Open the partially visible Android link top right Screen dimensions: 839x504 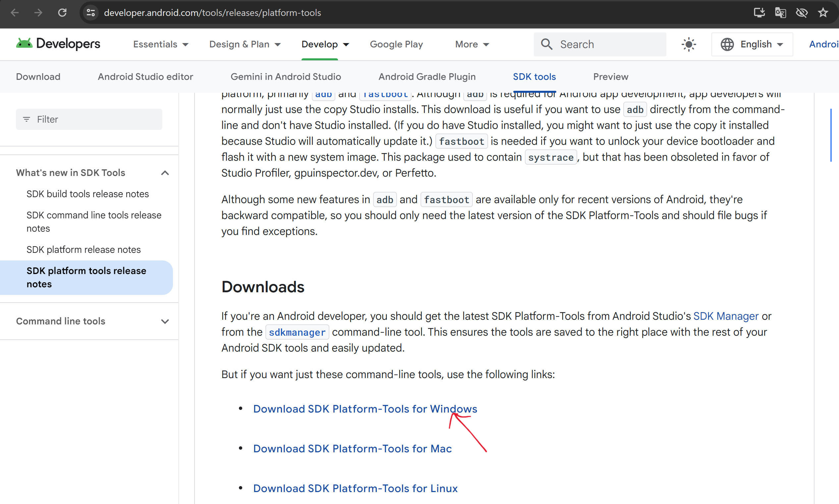(824, 44)
